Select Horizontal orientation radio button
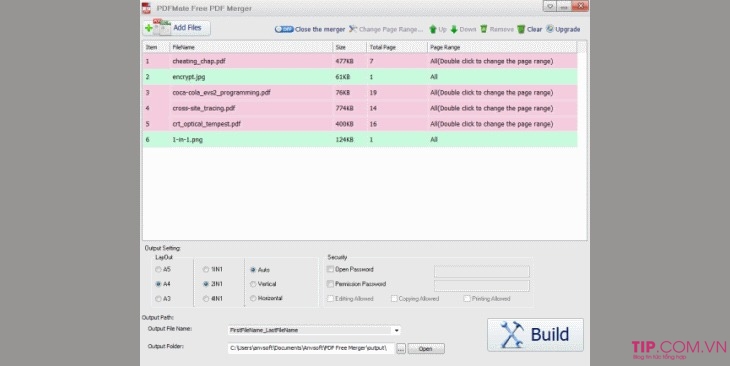The image size is (730, 366). tap(253, 298)
